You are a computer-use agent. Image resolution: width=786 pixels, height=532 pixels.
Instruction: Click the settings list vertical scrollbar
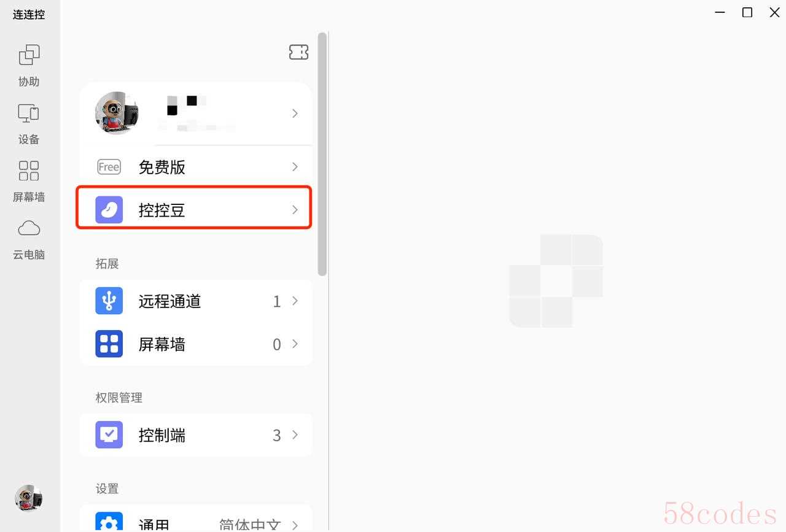click(322, 154)
